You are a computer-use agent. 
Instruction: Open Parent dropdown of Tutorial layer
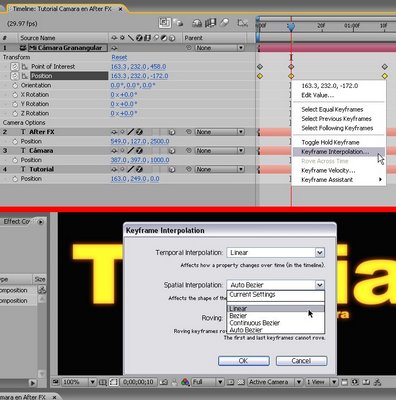click(220, 169)
